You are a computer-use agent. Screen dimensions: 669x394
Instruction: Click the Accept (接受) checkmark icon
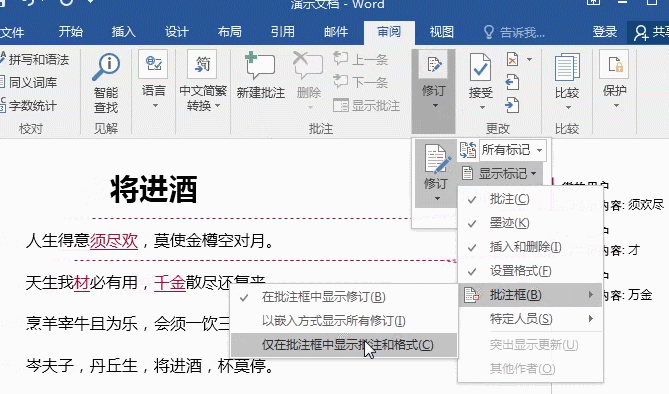point(480,67)
